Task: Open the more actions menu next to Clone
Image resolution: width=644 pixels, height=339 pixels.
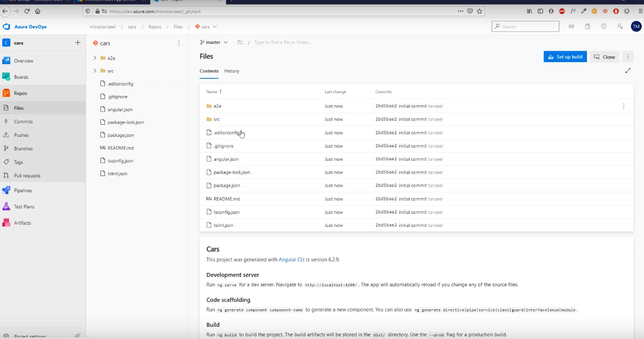Action: (x=628, y=57)
